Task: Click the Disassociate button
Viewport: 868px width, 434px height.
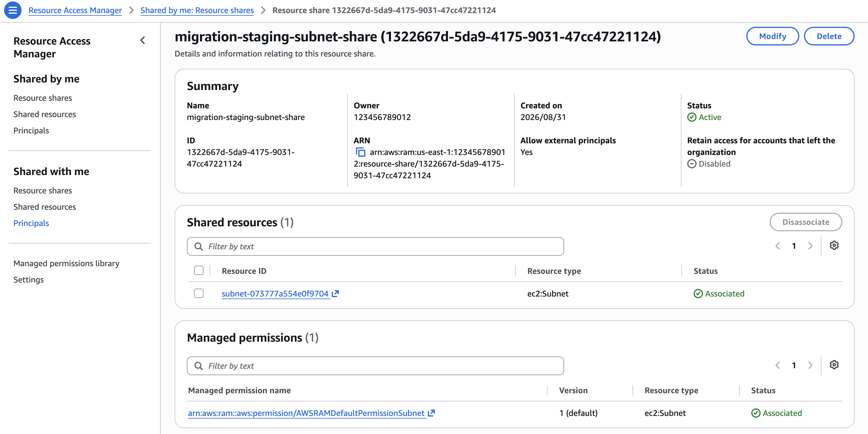Action: 806,222
